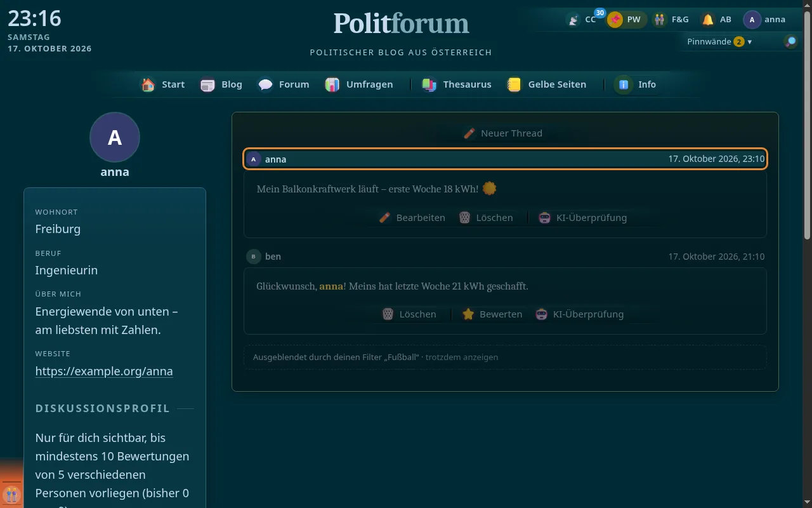This screenshot has height=508, width=812.
Task: Click the large anna avatar in the sidebar
Action: pyautogui.click(x=115, y=137)
